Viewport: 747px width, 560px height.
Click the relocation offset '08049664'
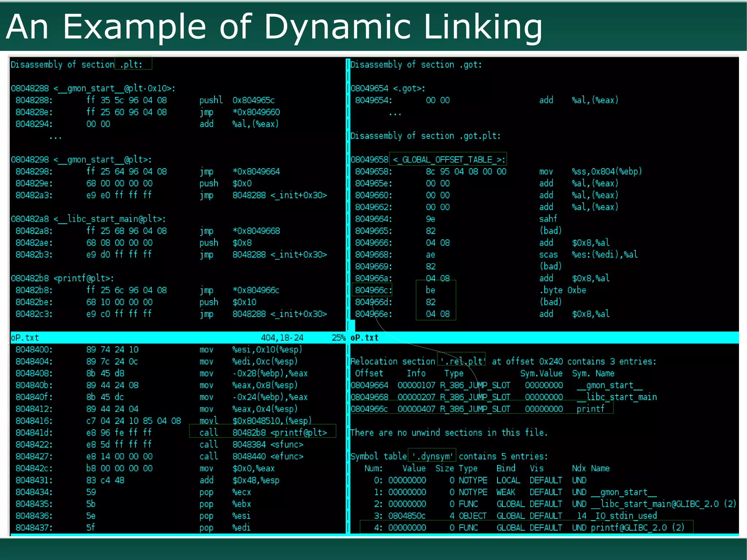point(369,385)
